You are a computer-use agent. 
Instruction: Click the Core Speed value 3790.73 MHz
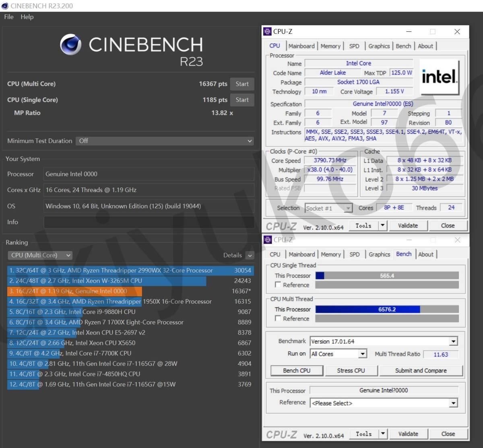[x=330, y=160]
